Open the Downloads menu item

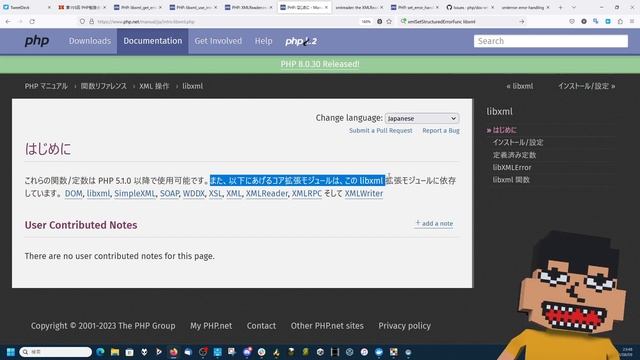(90, 41)
